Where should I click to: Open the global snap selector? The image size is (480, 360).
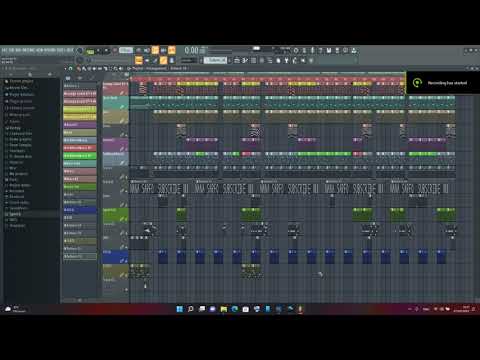[x=188, y=60]
